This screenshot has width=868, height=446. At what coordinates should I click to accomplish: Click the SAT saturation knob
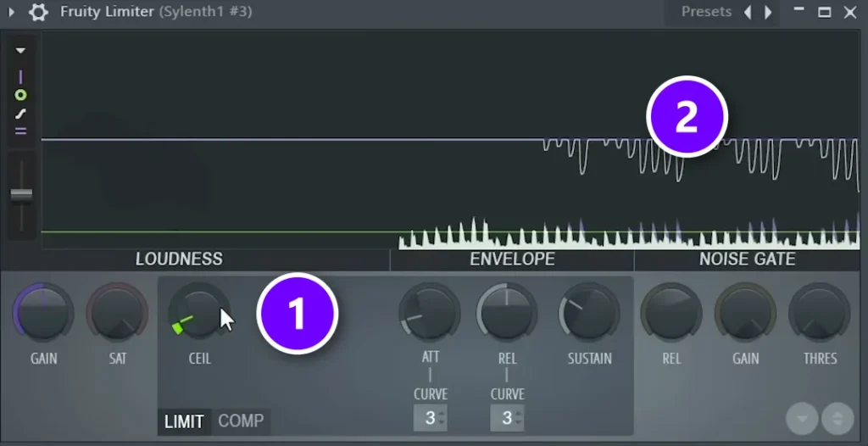(117, 313)
